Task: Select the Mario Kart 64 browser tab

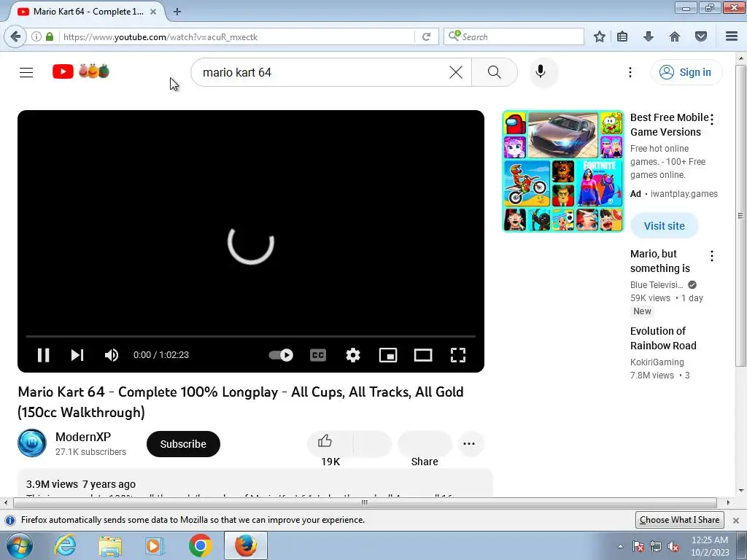Action: (88, 12)
